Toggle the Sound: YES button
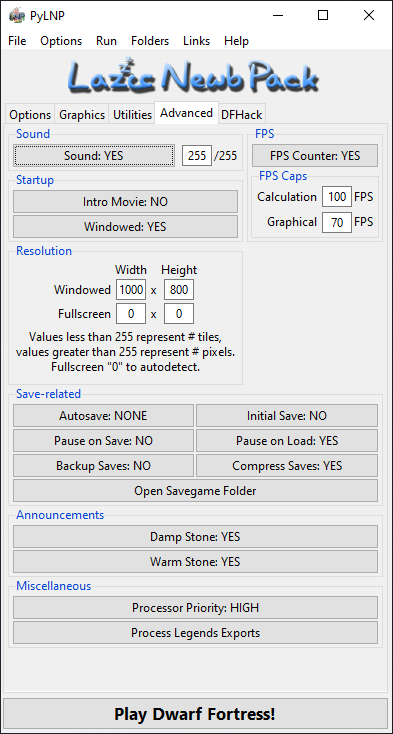 click(x=94, y=155)
